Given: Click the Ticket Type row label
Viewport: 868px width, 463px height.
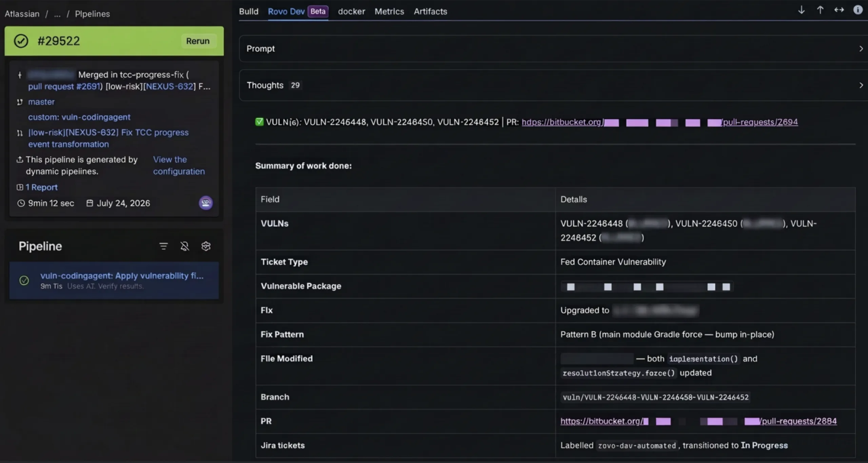Looking at the screenshot, I should pos(284,262).
